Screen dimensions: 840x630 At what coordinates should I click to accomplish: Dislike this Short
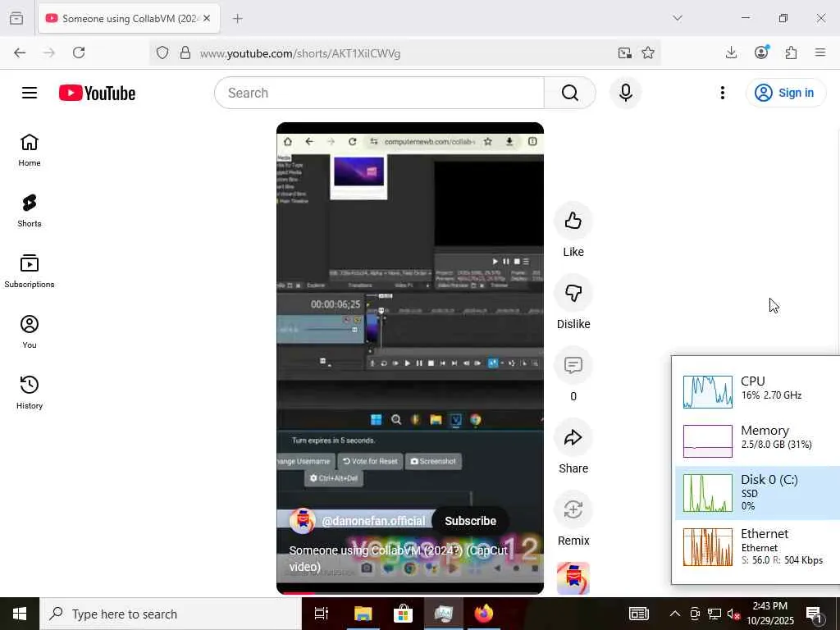573,293
